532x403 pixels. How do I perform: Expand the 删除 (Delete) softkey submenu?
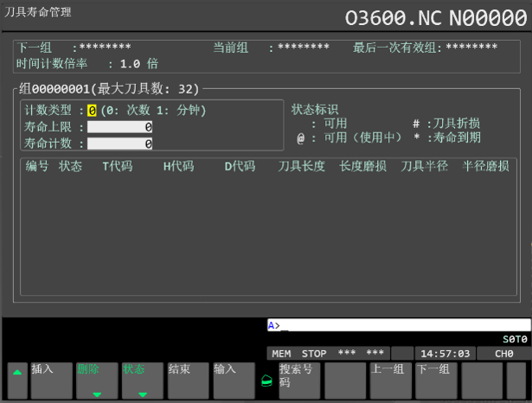tap(96, 380)
